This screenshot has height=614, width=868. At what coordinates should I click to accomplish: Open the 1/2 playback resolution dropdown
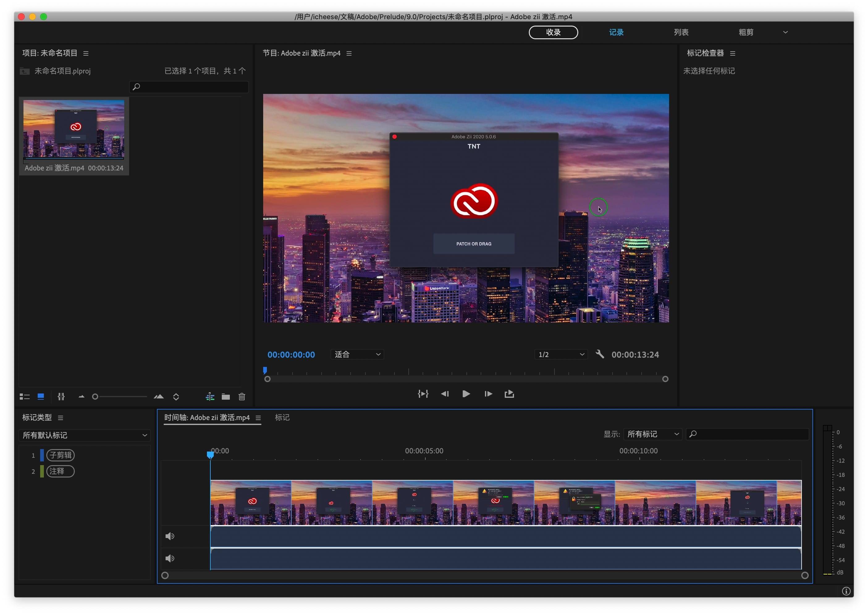point(561,354)
